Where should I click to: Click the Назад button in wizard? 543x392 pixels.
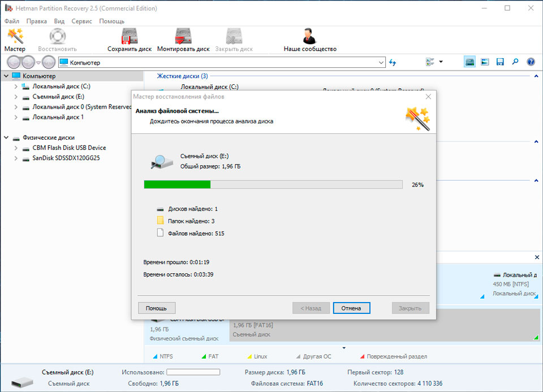tap(311, 308)
